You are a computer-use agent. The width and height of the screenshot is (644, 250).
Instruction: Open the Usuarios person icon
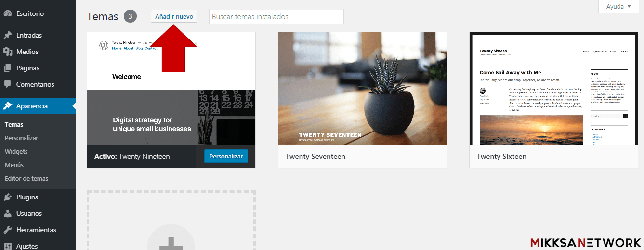pyautogui.click(x=8, y=213)
